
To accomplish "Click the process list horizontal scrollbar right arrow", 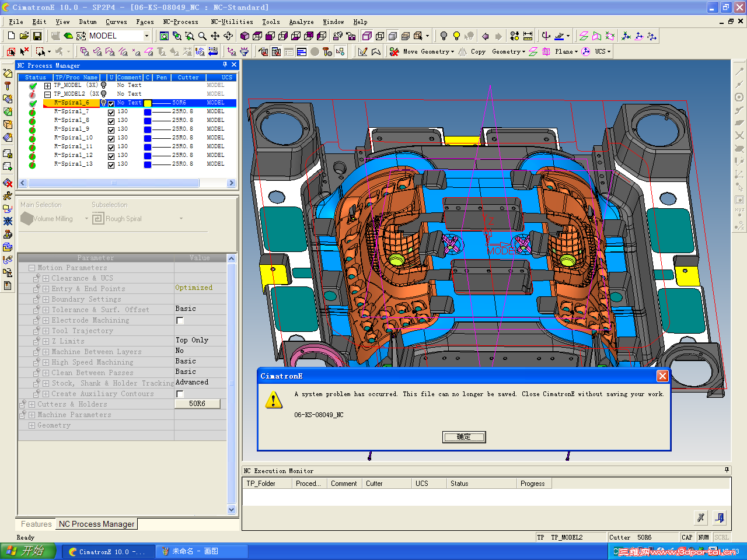I will point(231,183).
